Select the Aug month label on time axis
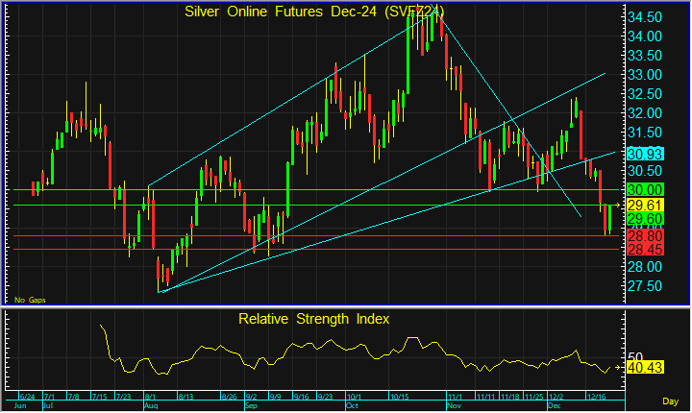692x413 pixels. tap(151, 407)
